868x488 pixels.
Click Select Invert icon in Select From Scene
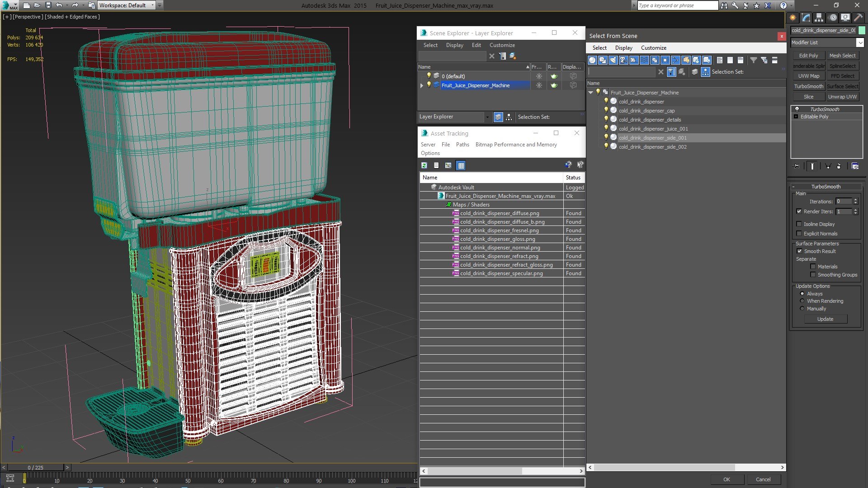pyautogui.click(x=741, y=60)
